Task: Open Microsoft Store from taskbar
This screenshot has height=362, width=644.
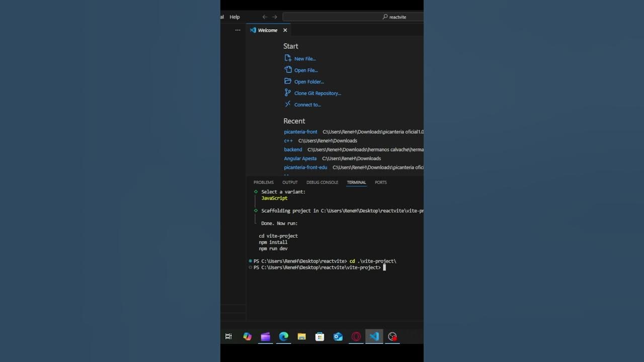Action: pos(319,336)
